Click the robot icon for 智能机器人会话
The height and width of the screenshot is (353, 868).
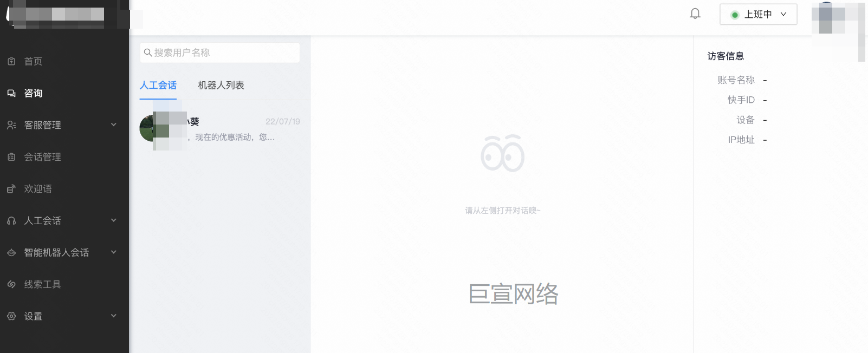pyautogui.click(x=11, y=253)
